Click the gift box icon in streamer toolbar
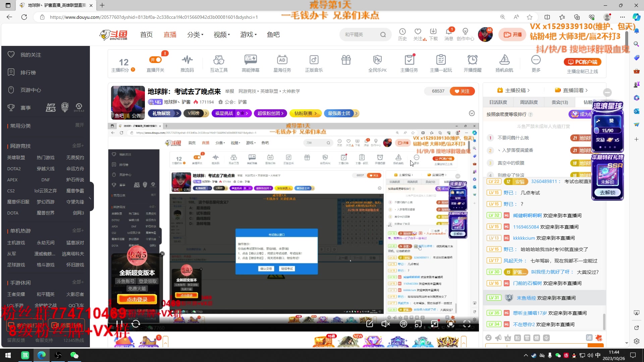 346,60
